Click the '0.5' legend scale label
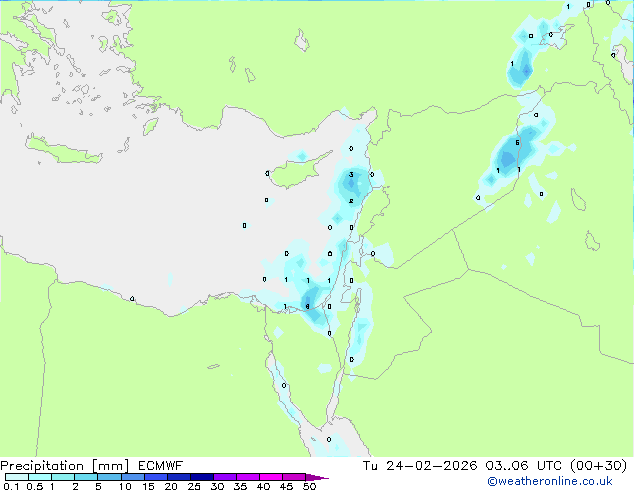634x490 pixels. pos(35,486)
